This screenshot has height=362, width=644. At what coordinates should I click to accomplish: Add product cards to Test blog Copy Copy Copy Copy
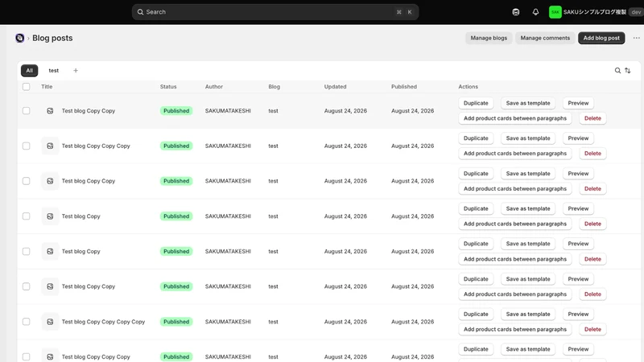[515, 329]
